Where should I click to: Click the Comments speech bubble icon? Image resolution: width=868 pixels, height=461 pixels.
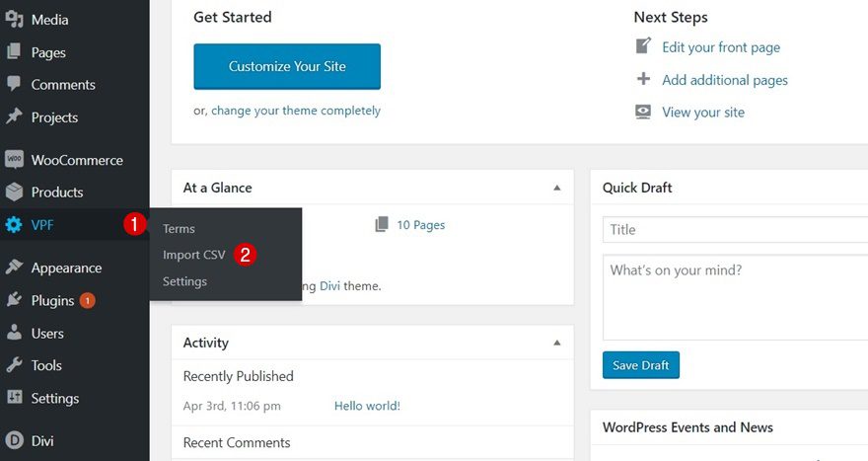[x=14, y=85]
